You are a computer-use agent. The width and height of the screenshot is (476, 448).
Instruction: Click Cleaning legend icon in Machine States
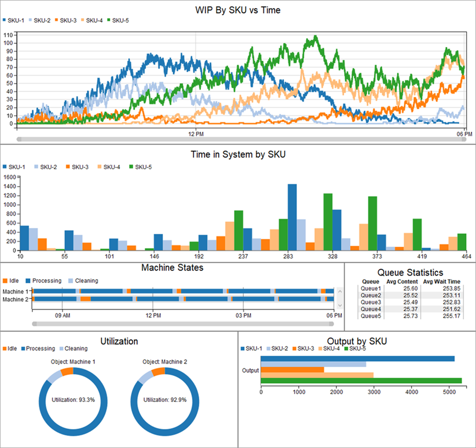point(70,281)
